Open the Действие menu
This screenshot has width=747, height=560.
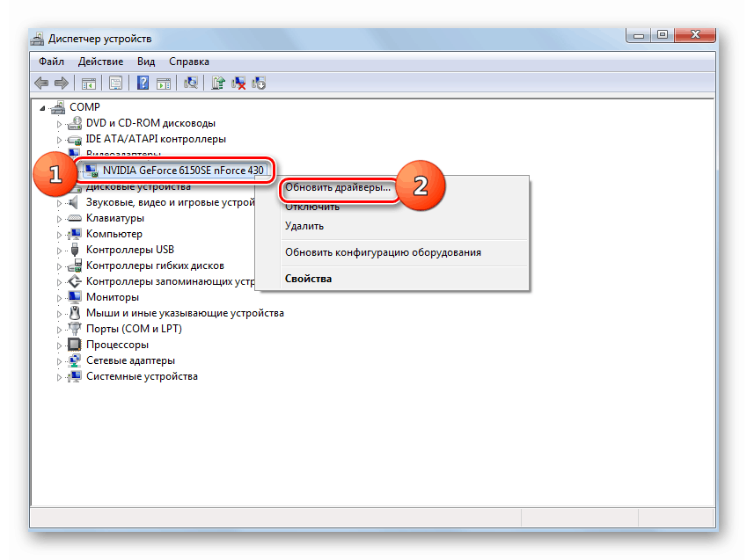click(99, 62)
